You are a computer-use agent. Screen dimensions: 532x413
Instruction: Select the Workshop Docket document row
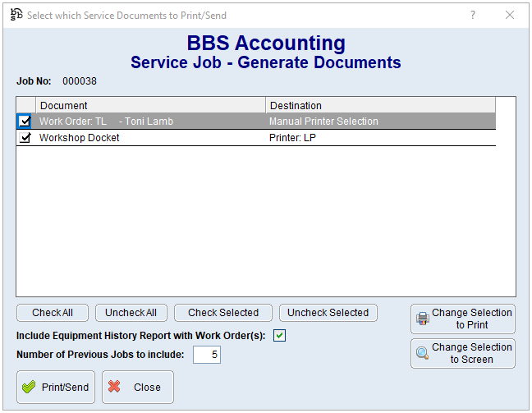(148, 138)
